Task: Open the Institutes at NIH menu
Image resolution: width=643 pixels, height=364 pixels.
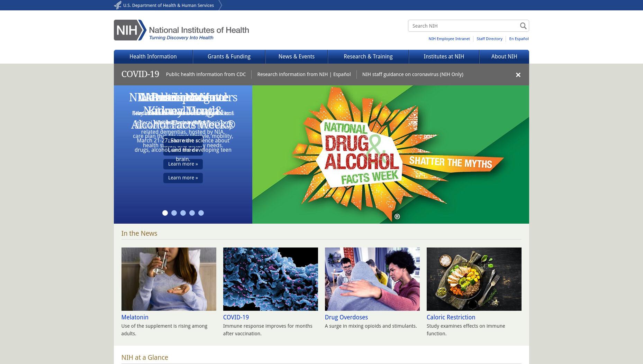Action: pos(444,57)
